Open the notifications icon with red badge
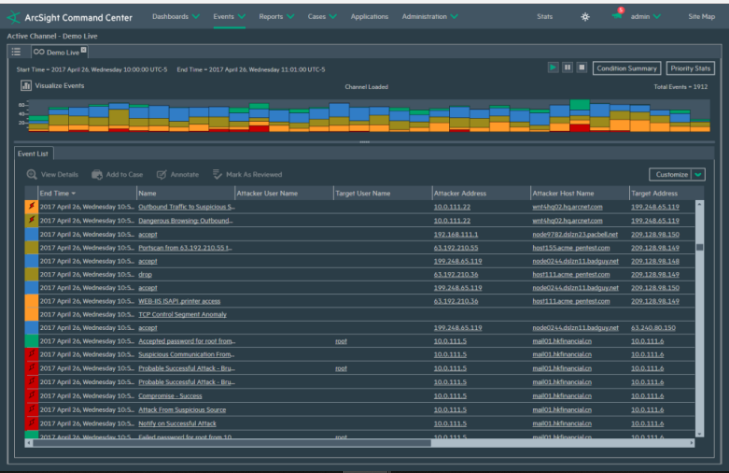Viewport: 729px width, 473px height. click(617, 14)
